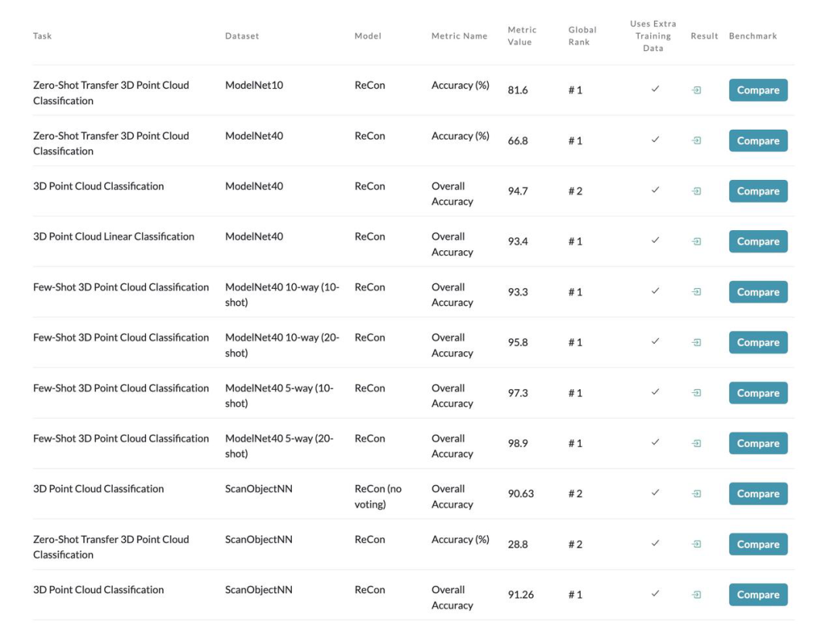Open the ReCon (no voting) model

[x=378, y=497]
